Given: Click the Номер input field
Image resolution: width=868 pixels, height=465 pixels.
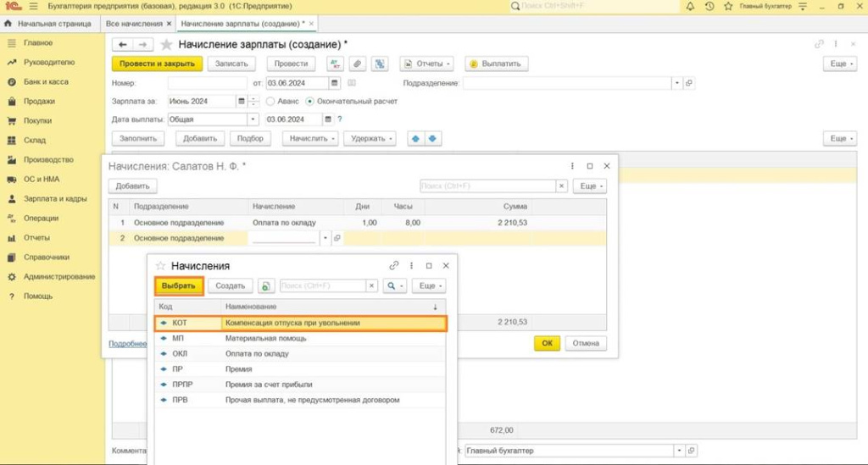Looking at the screenshot, I should click(207, 83).
